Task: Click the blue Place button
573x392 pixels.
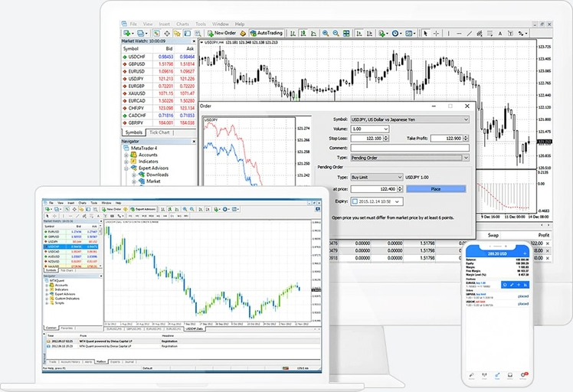Action: [x=436, y=189]
